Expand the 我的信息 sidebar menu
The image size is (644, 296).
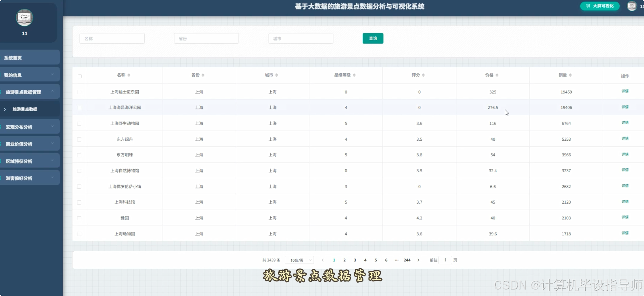(53, 75)
